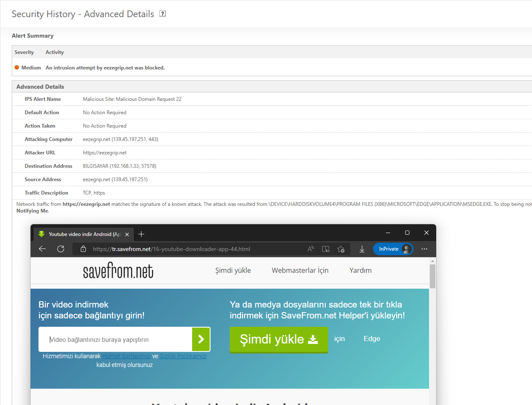Select Action Taken No Action Required value

point(105,126)
